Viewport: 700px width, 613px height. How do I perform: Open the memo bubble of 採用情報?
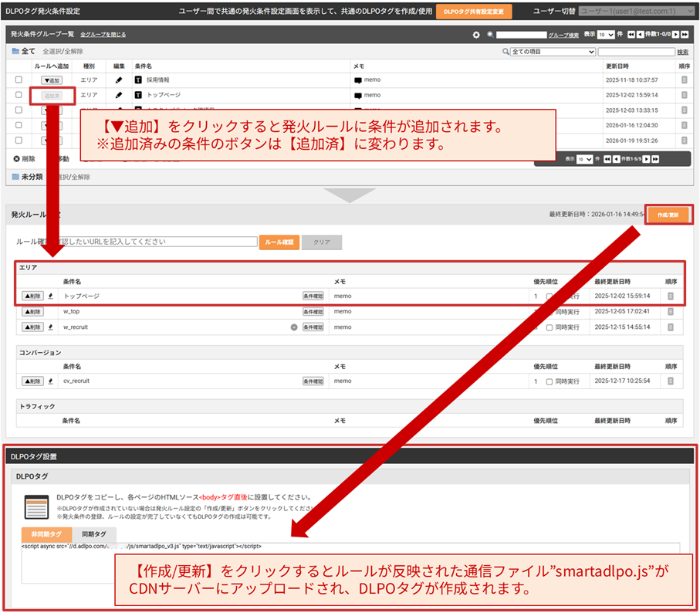[x=357, y=80]
